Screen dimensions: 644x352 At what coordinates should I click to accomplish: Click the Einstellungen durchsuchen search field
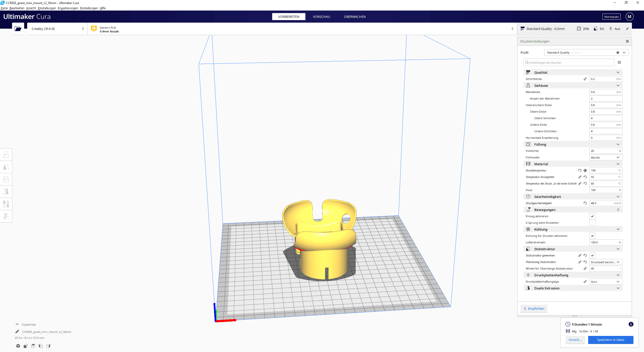pyautogui.click(x=569, y=62)
